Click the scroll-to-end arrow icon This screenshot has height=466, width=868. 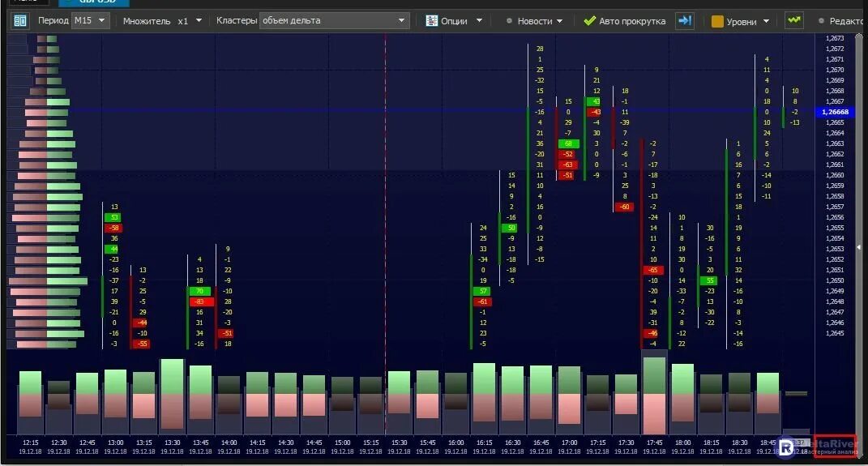pyautogui.click(x=685, y=21)
